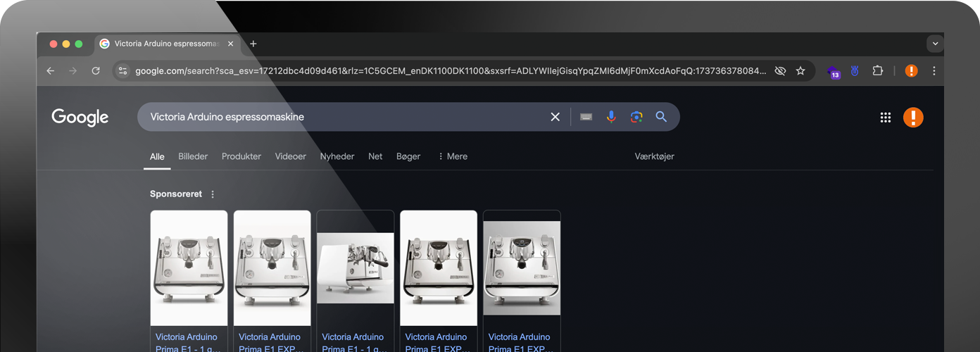This screenshot has width=980, height=352.
Task: Select the Victoria Arduino espressomaskine tab
Action: [x=168, y=44]
